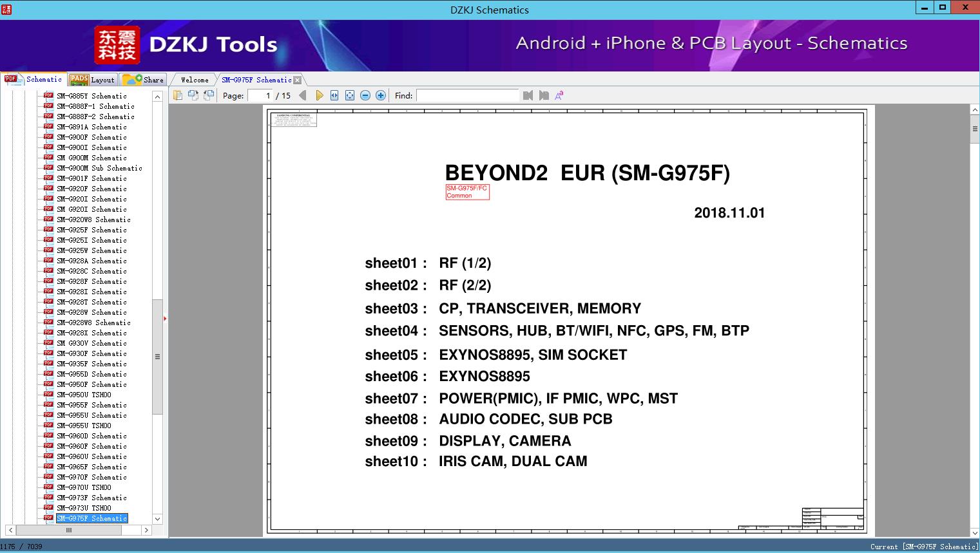Screen dimensions: 980x553
Task: Open SM-G950F Schematic
Action: (91, 384)
